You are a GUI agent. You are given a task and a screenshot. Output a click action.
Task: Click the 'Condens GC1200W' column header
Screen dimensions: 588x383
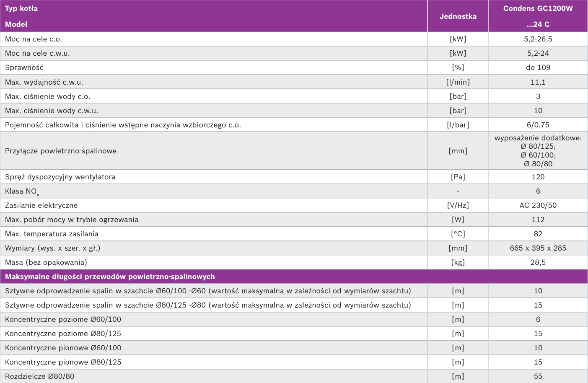538,8
